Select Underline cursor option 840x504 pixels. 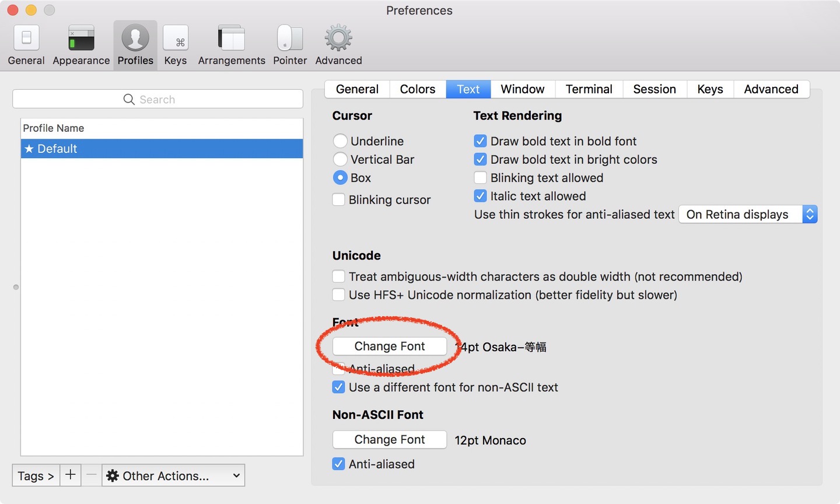pos(340,141)
